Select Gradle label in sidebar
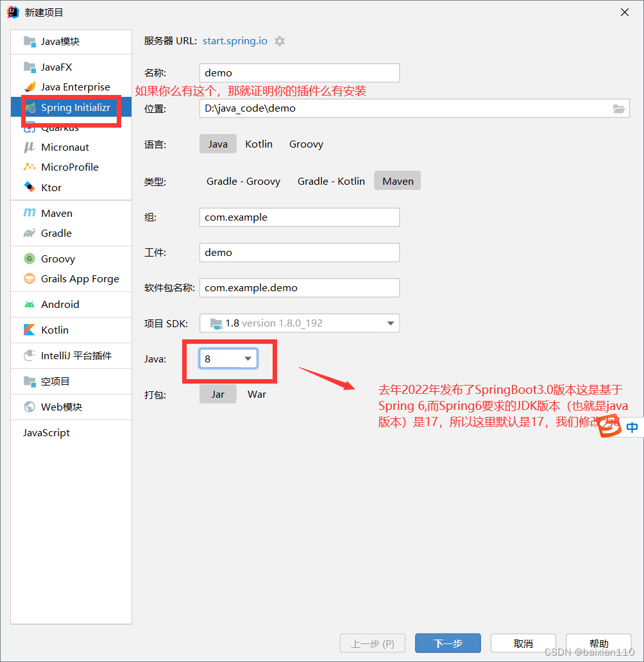The image size is (644, 662). point(56,233)
